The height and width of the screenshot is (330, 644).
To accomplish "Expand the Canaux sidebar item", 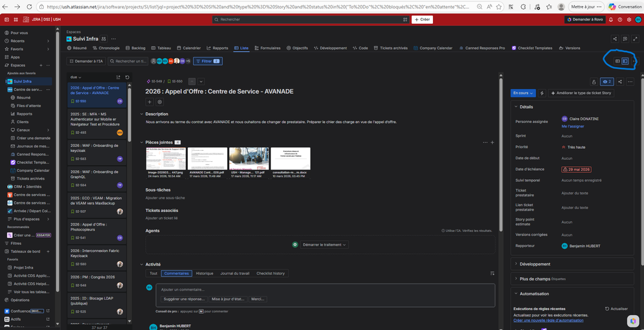I will (48, 130).
